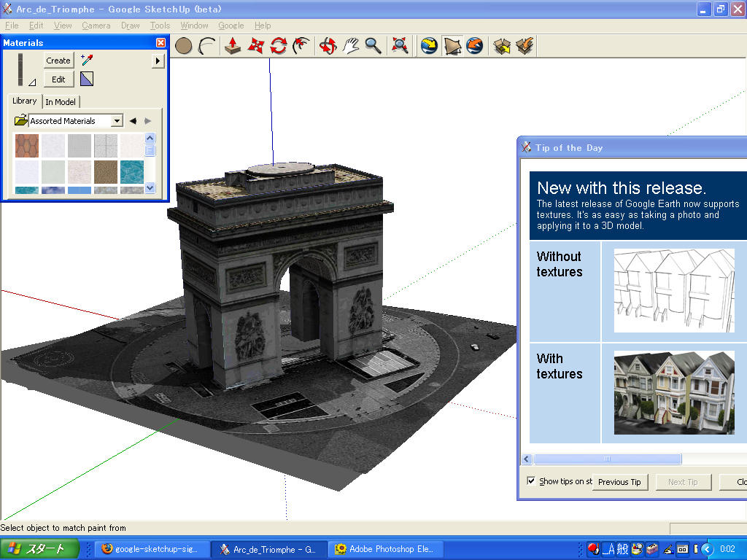The height and width of the screenshot is (560, 747).
Task: Select the Arc drawing tool
Action: pyautogui.click(x=206, y=46)
